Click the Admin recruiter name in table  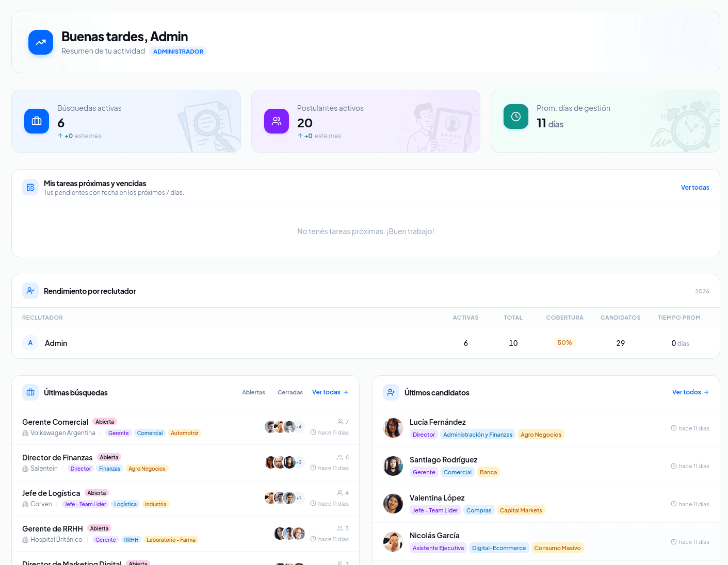tap(56, 343)
